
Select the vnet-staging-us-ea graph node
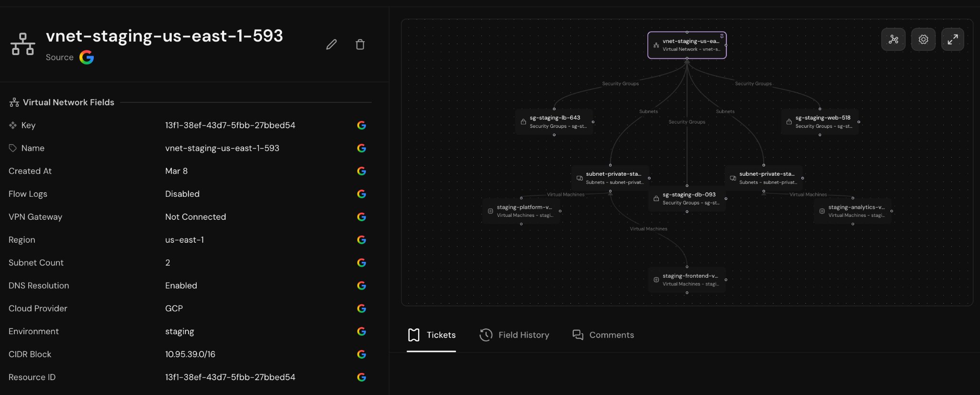coord(687,45)
